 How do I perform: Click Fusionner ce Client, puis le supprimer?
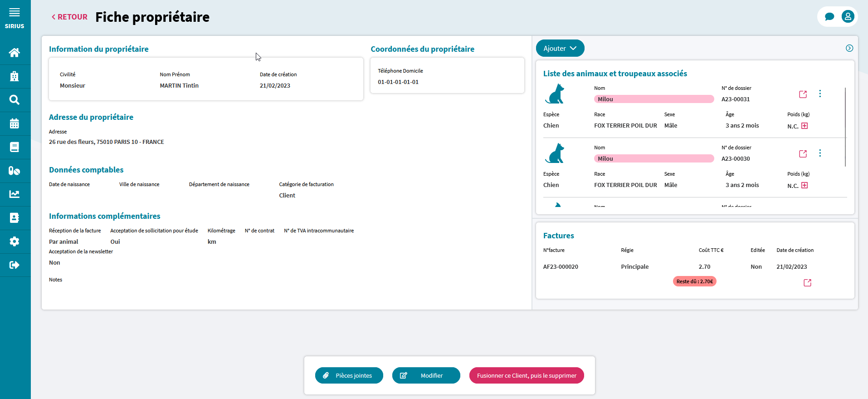527,375
